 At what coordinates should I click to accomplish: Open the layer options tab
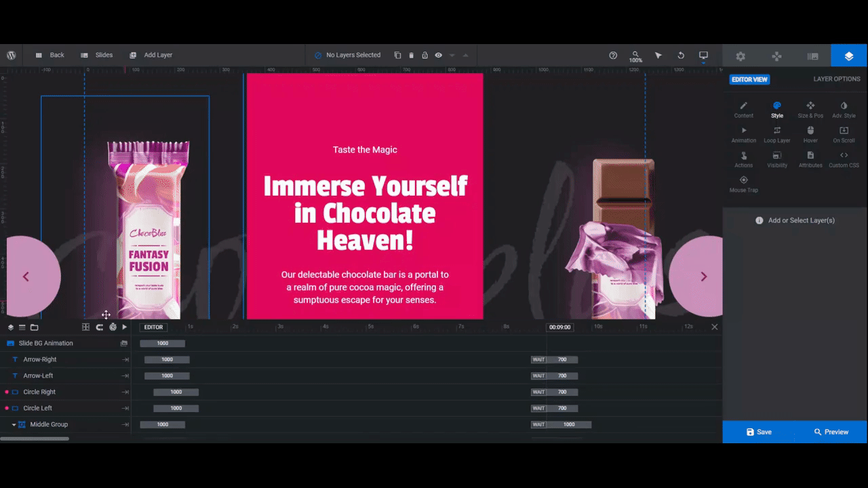[x=849, y=56]
